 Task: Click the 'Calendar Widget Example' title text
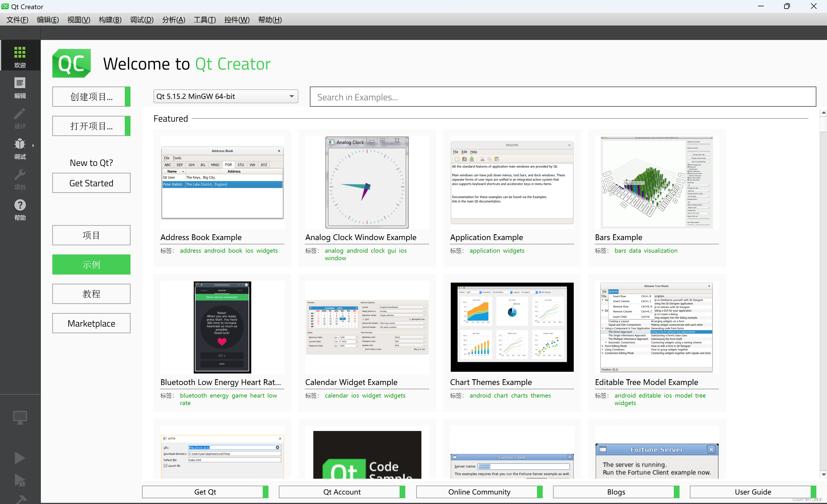point(351,382)
